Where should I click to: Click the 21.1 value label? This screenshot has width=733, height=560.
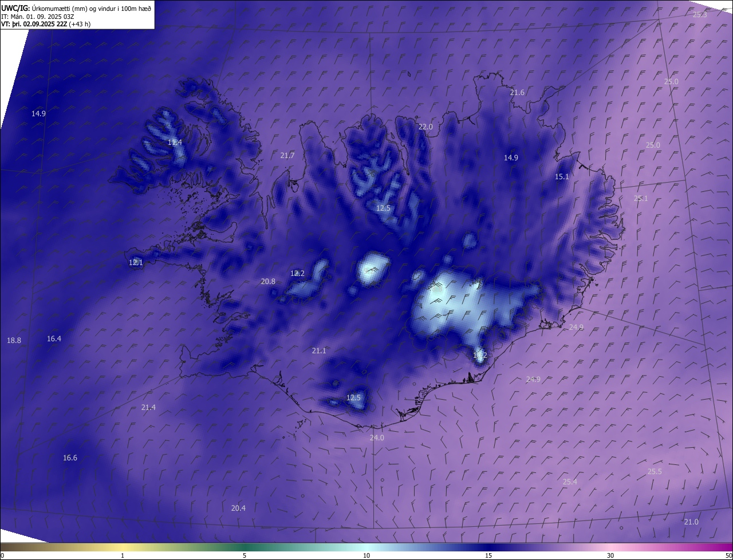(x=319, y=350)
